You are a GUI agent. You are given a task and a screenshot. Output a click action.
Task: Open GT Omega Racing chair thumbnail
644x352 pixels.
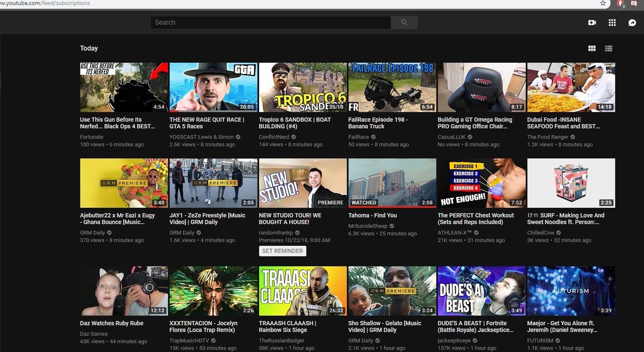pyautogui.click(x=481, y=87)
